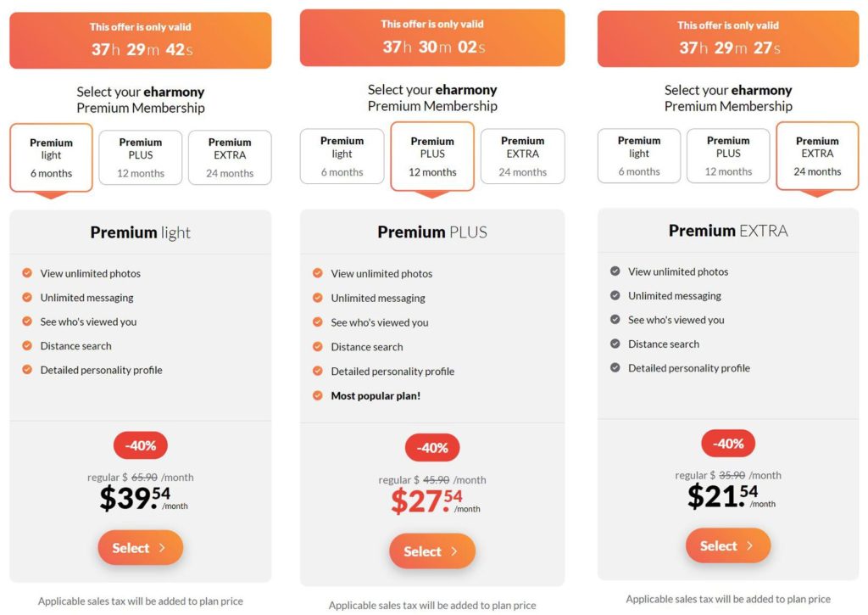The image size is (868, 615).
Task: Click the chevron arrow on the Premium EXTRA Select button
Action: (x=749, y=545)
